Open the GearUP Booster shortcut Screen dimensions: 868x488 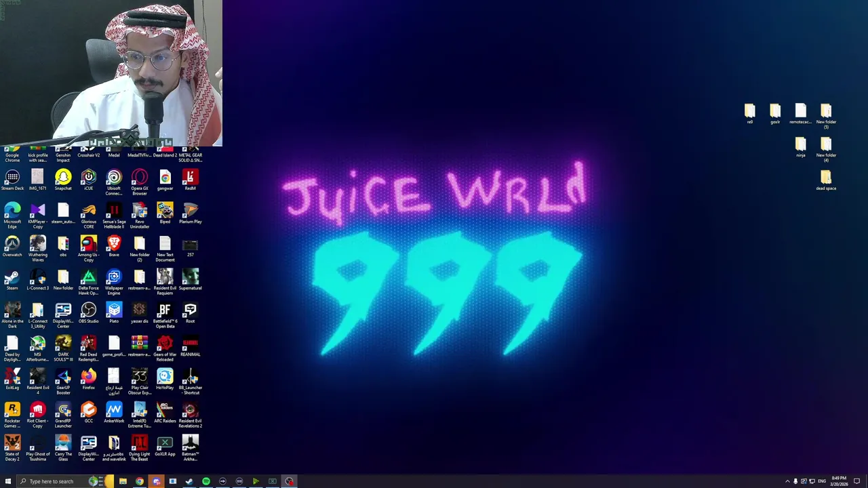pyautogui.click(x=63, y=382)
